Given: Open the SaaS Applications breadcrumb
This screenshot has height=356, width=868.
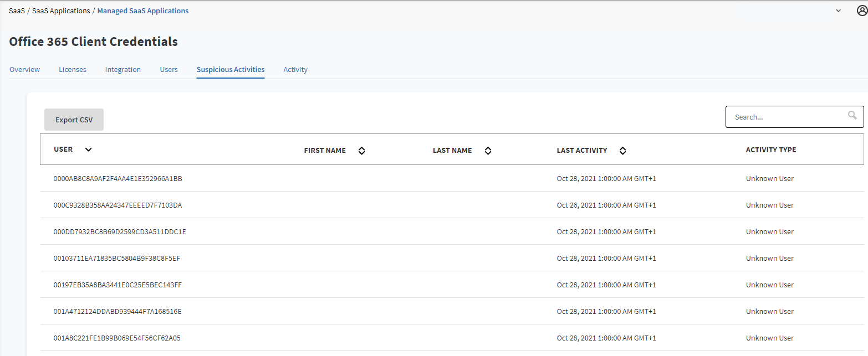Looking at the screenshot, I should 61,11.
